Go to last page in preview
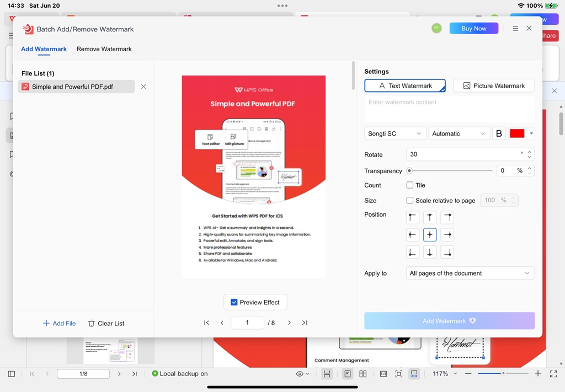Image resolution: width=565 pixels, height=392 pixels. 305,323
